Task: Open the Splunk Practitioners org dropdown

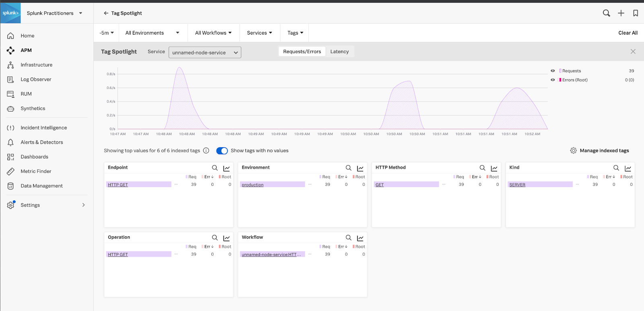Action: (54, 13)
